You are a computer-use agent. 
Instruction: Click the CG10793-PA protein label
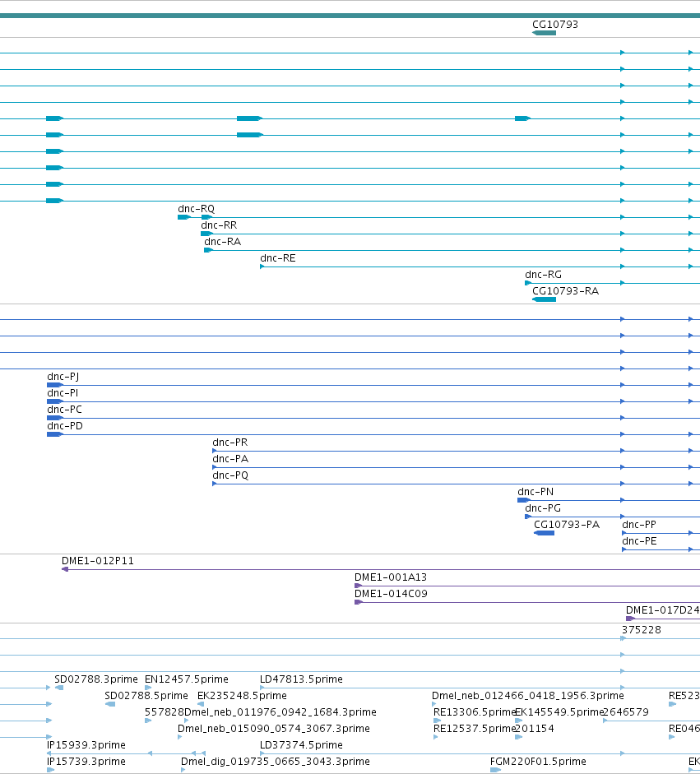point(567,525)
